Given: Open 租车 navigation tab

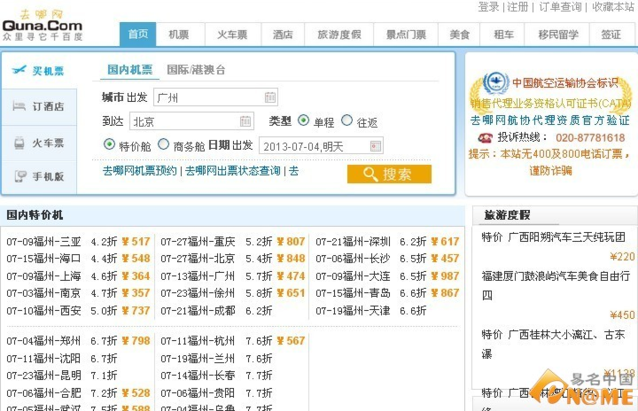Looking at the screenshot, I should (503, 35).
